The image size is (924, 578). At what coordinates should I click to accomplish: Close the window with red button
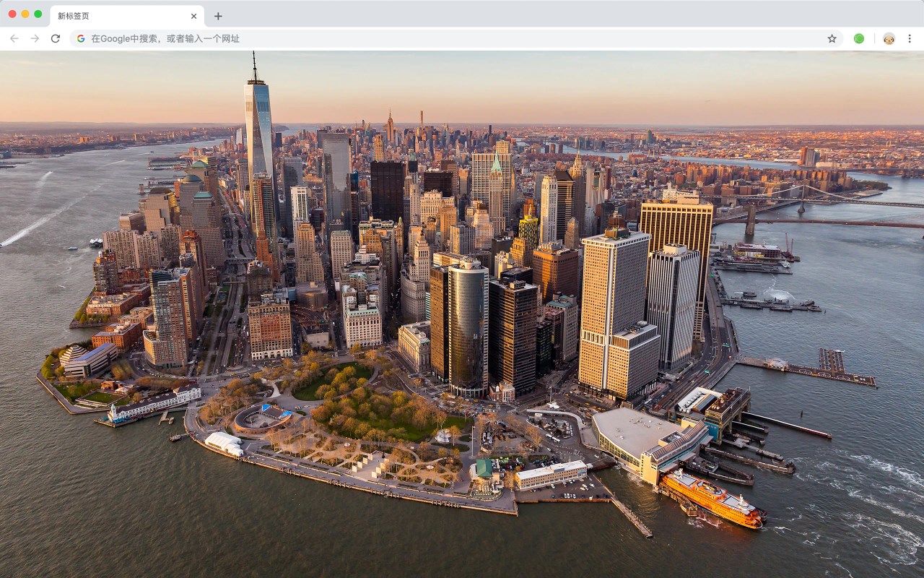coord(12,14)
